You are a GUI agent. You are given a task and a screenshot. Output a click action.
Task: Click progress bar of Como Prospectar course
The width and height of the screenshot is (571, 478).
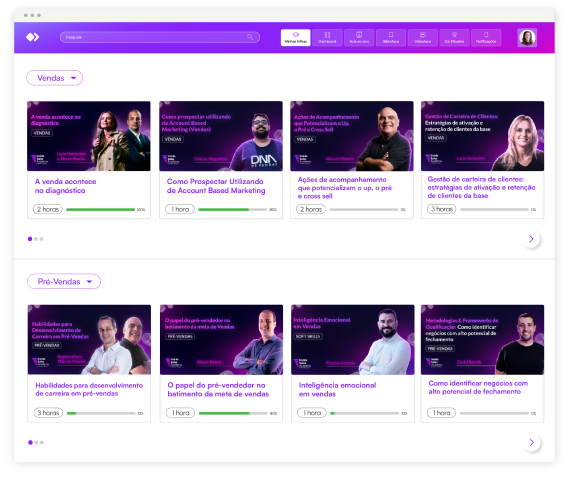coord(232,210)
